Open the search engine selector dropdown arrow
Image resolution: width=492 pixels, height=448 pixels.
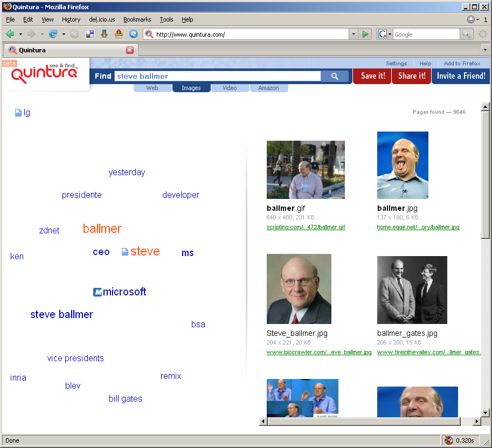pyautogui.click(x=390, y=34)
